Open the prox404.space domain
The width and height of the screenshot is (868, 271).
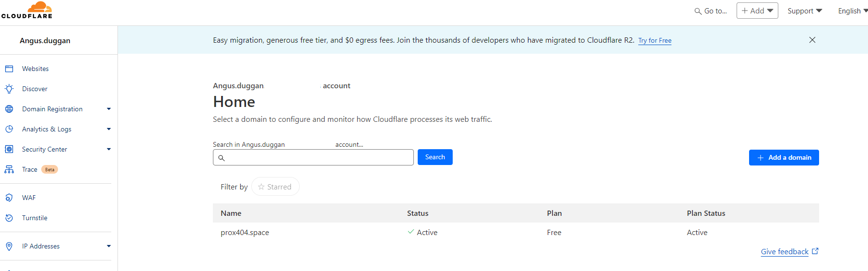[x=245, y=232]
